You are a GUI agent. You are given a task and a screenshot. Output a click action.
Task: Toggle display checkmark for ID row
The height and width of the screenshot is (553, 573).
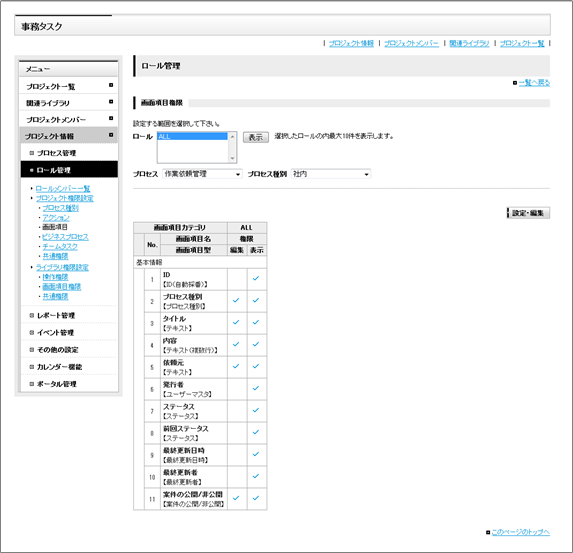256,279
